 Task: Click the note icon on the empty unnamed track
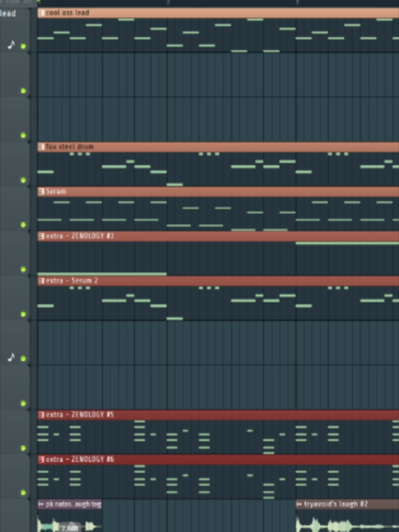(x=11, y=357)
